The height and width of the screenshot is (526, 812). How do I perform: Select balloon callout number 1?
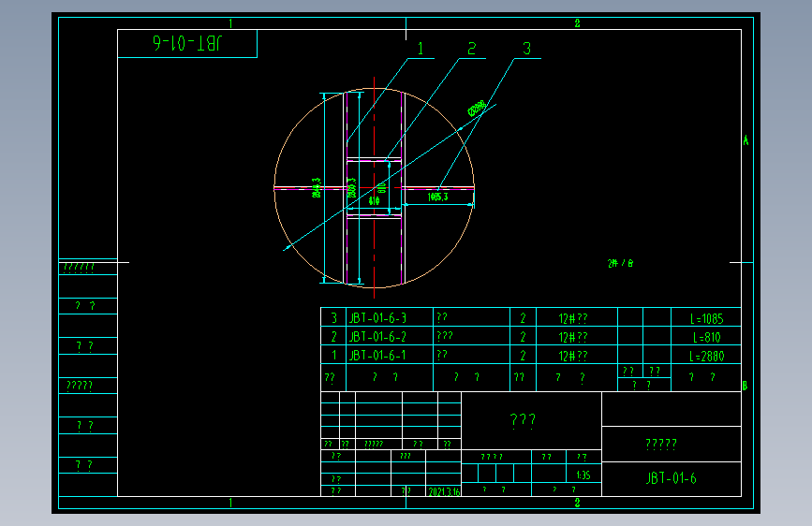pos(421,50)
